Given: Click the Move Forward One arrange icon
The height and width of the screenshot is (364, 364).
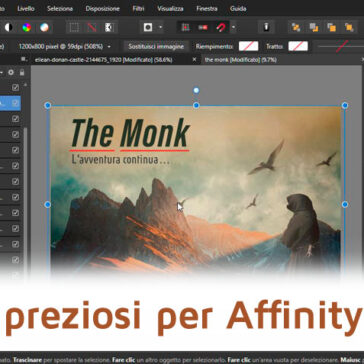Looking at the screenshot, I should [331, 27].
